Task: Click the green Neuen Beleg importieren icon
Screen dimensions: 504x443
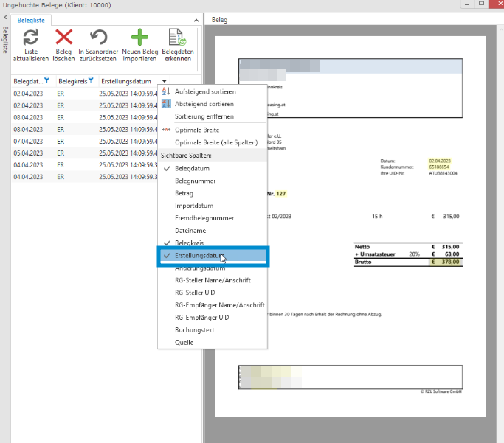Action: [139, 38]
